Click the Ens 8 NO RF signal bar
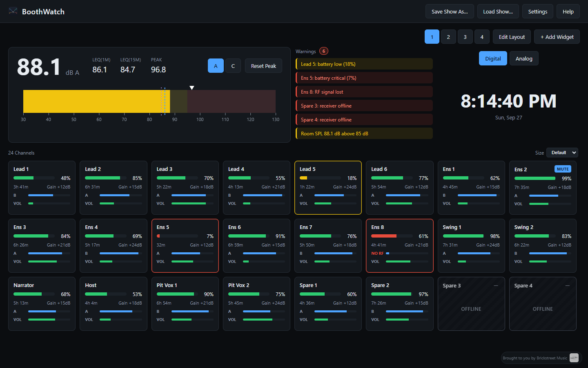 click(x=407, y=253)
